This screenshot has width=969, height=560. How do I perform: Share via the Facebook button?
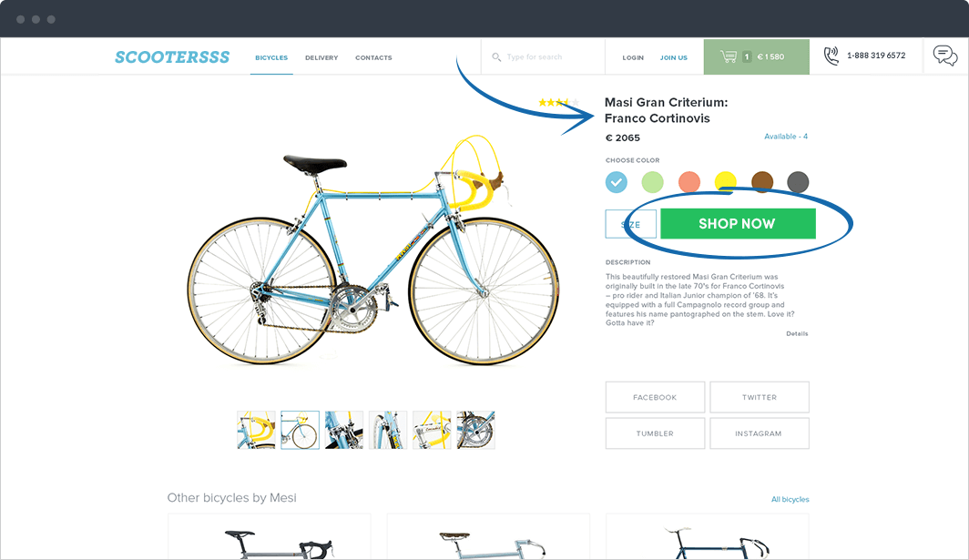655,397
